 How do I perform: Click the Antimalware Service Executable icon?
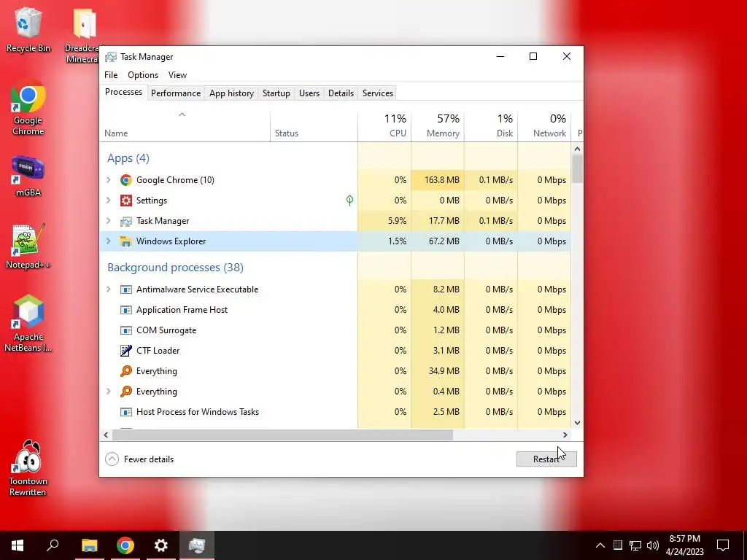point(125,289)
